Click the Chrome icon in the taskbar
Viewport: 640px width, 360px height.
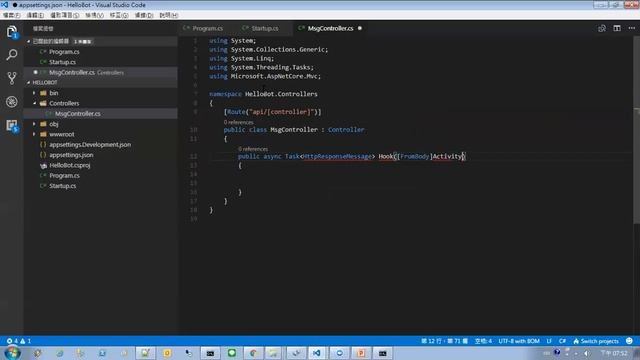253,353
